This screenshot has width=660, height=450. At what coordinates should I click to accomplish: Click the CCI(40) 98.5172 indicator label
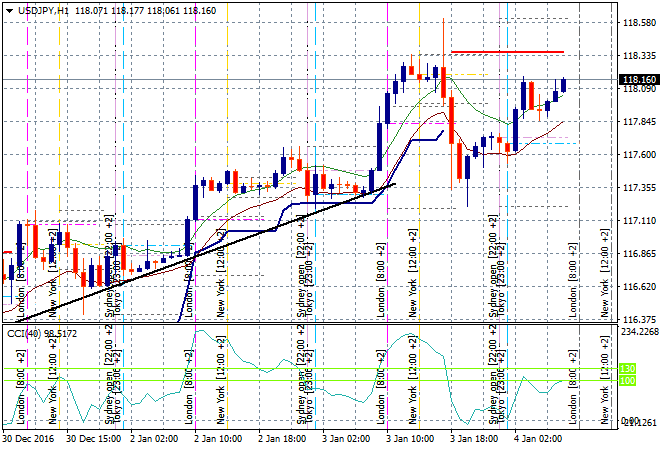tap(42, 334)
